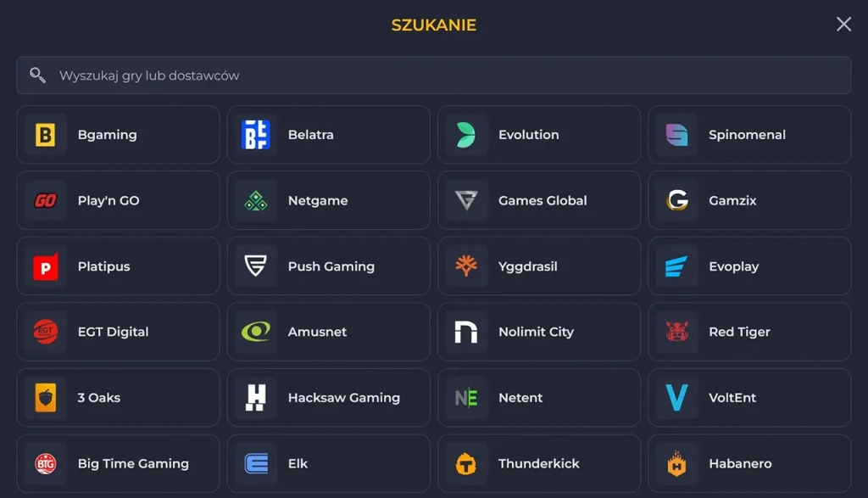Viewport: 868px width, 498px height.
Task: Choose the Habanero provider tile
Action: (749, 464)
